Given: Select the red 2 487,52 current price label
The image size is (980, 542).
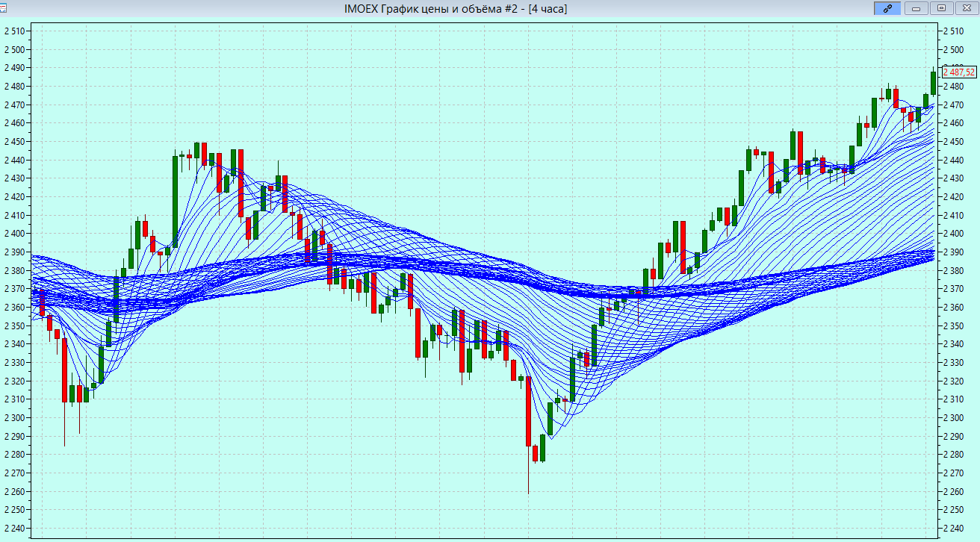Looking at the screenshot, I should coord(958,72).
